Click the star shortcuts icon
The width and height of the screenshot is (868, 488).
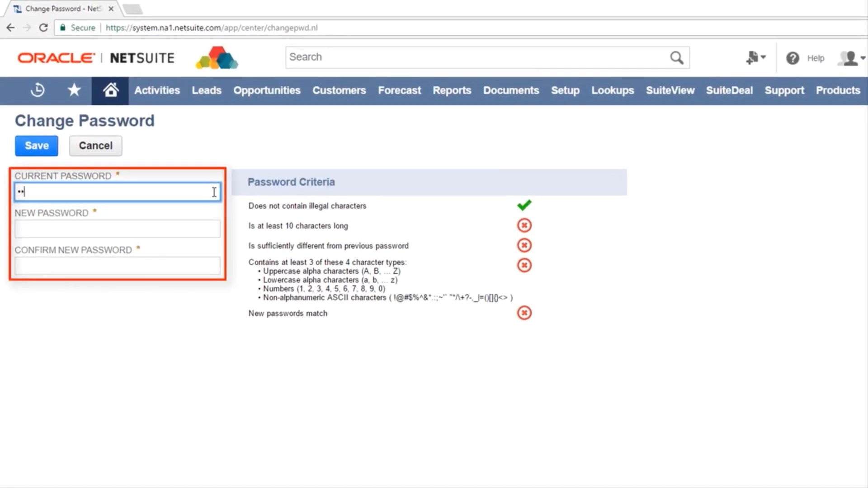tap(74, 90)
